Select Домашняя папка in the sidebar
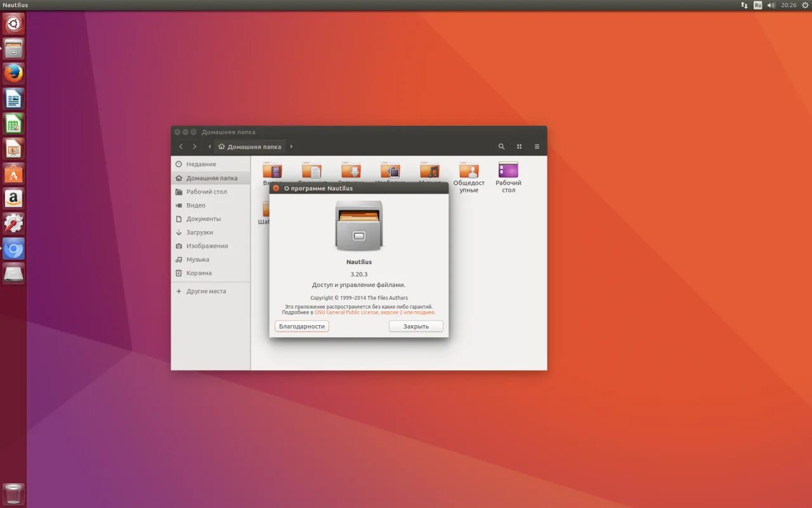 click(211, 178)
